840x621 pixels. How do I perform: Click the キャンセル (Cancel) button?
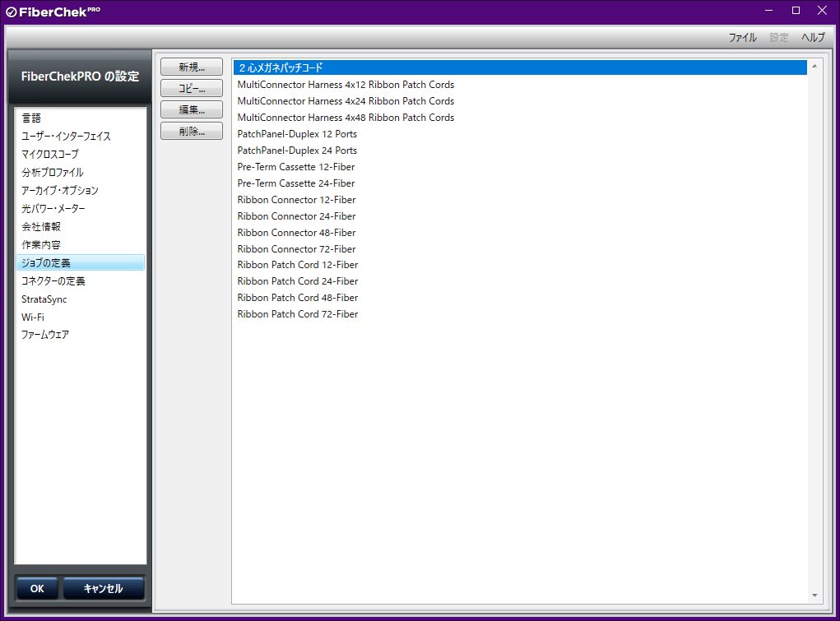click(104, 588)
